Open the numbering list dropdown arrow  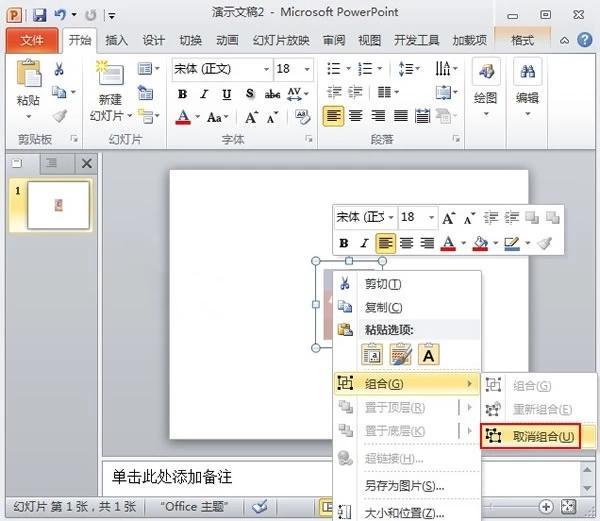[380, 68]
